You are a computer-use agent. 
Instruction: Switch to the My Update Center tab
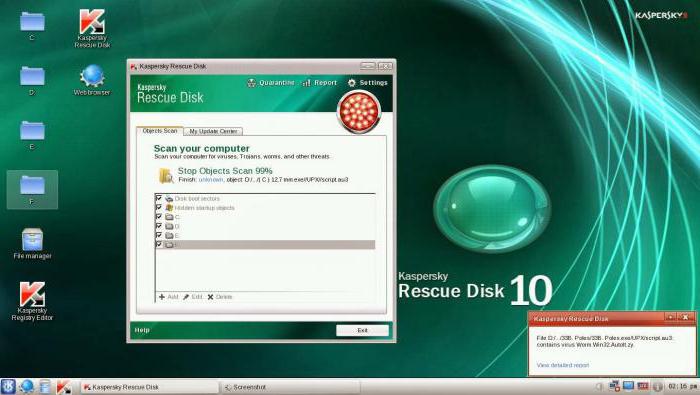click(213, 131)
